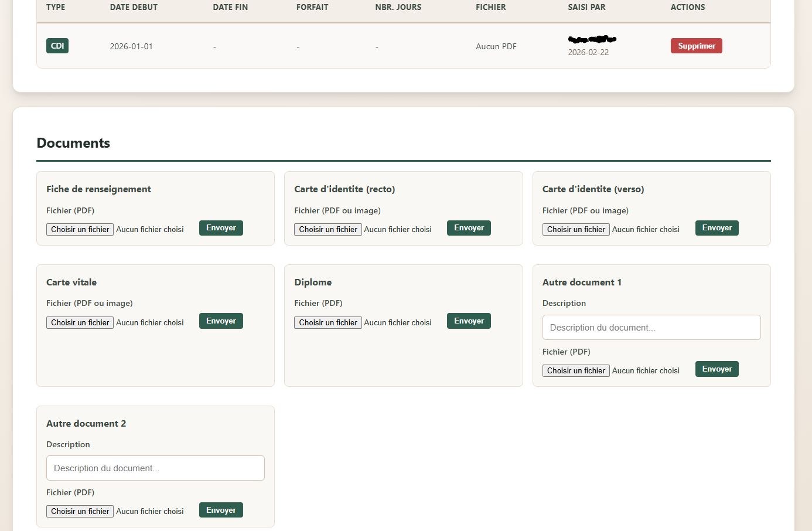Screen dimensions: 812x531
Task: Delete the CDI contract row with Supprimer
Action: point(696,46)
